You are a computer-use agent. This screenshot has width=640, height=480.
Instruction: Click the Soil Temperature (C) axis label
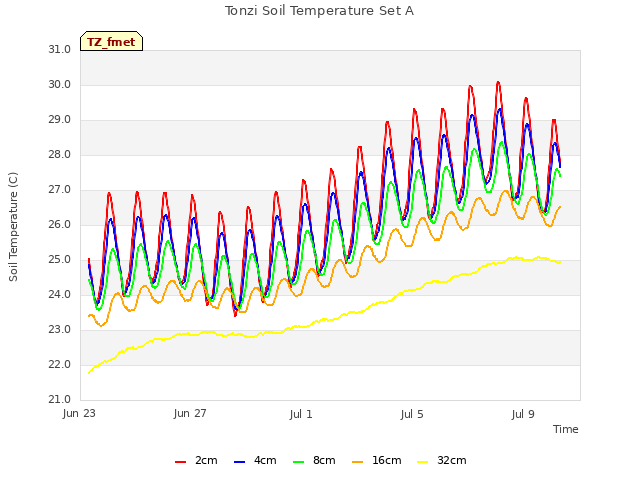pos(13,227)
